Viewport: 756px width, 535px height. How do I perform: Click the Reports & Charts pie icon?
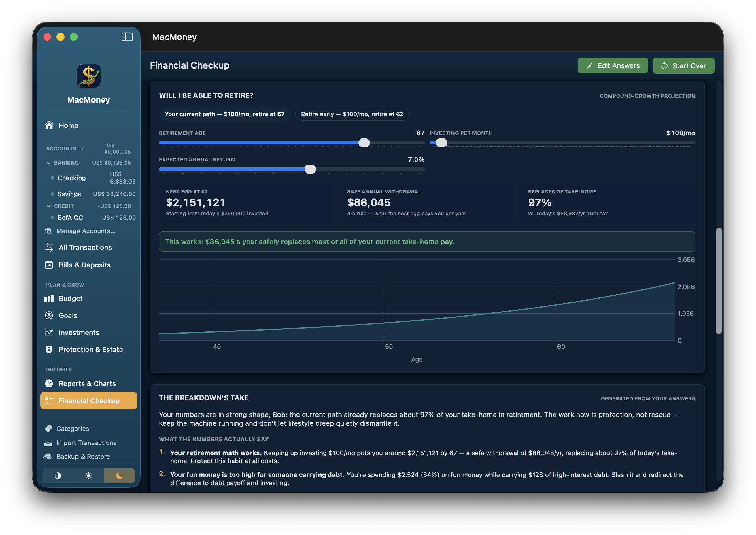click(x=49, y=383)
